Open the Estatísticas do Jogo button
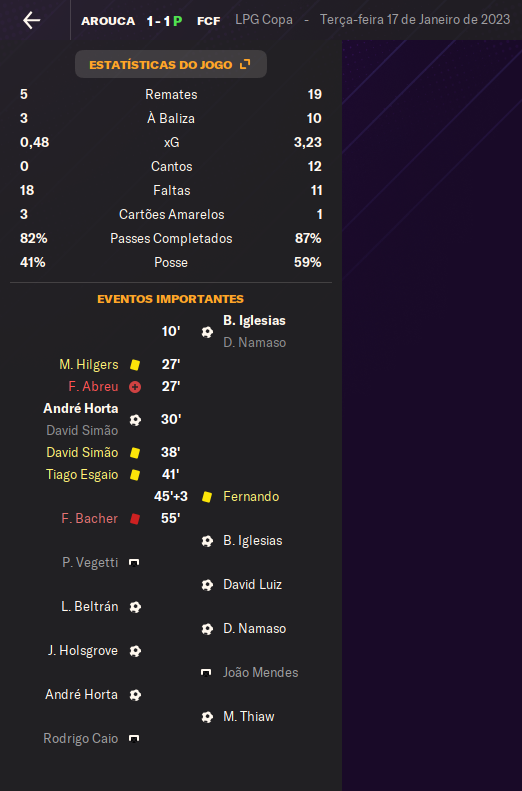This screenshot has height=791, width=522. [x=170, y=64]
